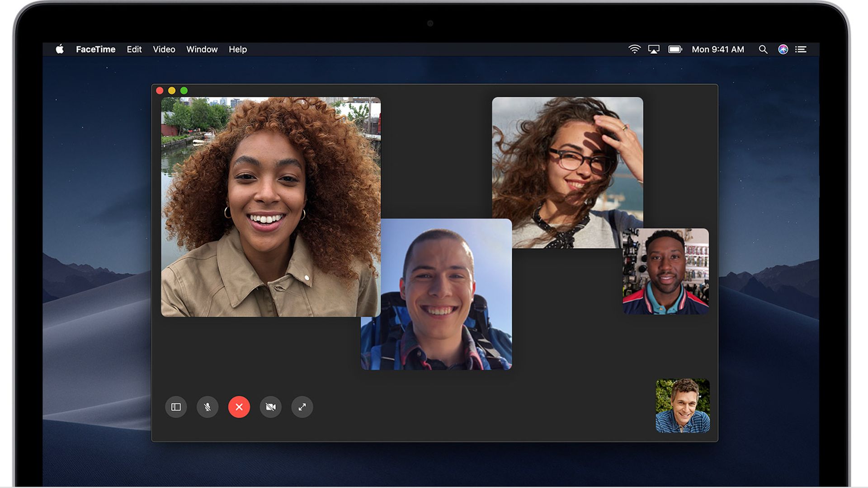868x488 pixels.
Task: Open the Apple menu
Action: click(60, 49)
